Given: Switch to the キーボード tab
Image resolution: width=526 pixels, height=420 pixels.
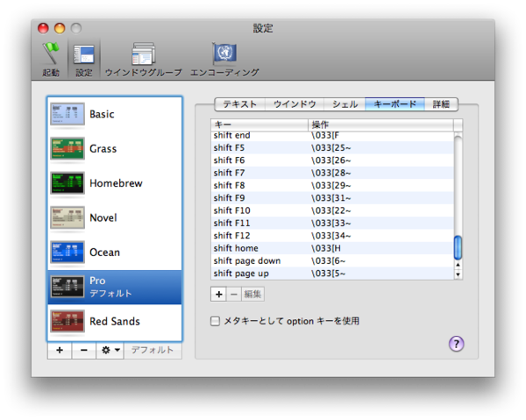Looking at the screenshot, I should pyautogui.click(x=394, y=104).
